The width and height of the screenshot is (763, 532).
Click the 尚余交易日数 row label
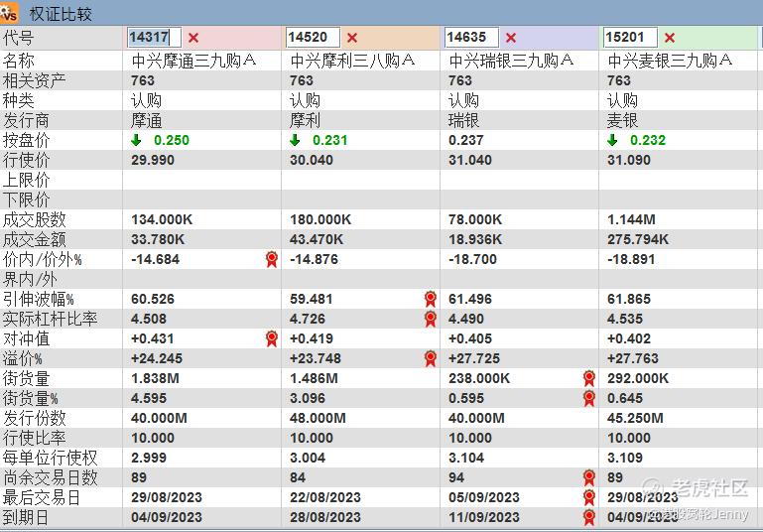coord(51,478)
